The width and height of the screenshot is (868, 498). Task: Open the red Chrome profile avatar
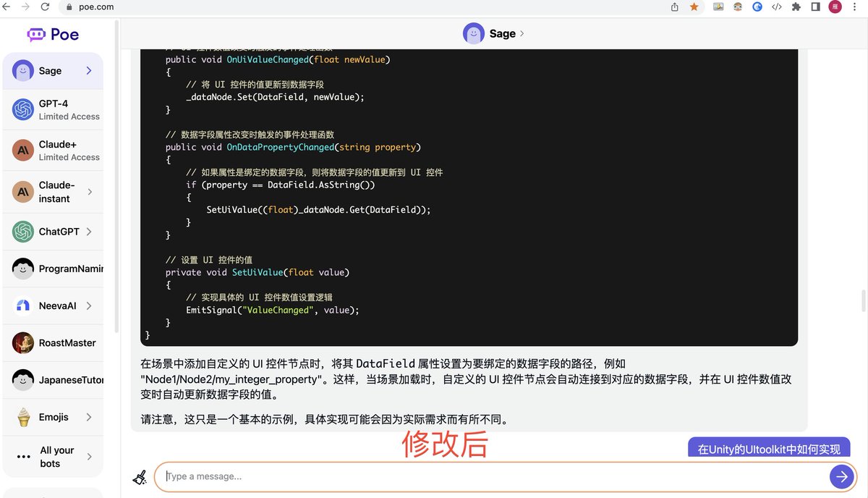[x=835, y=7]
